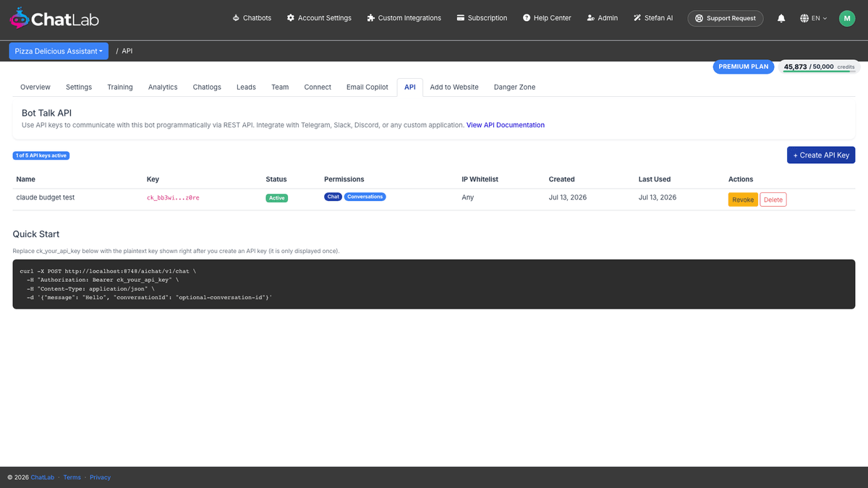
Task: Open the Terms footer link
Action: tap(72, 477)
